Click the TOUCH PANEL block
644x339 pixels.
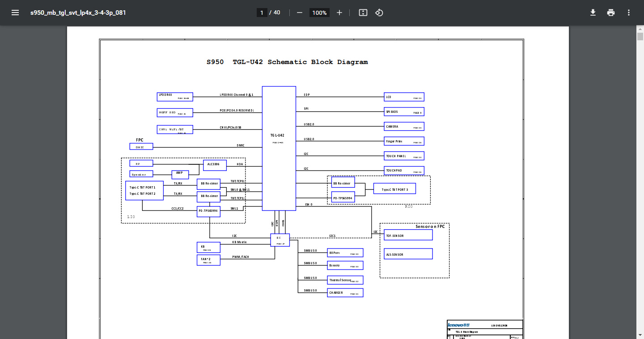(x=404, y=156)
